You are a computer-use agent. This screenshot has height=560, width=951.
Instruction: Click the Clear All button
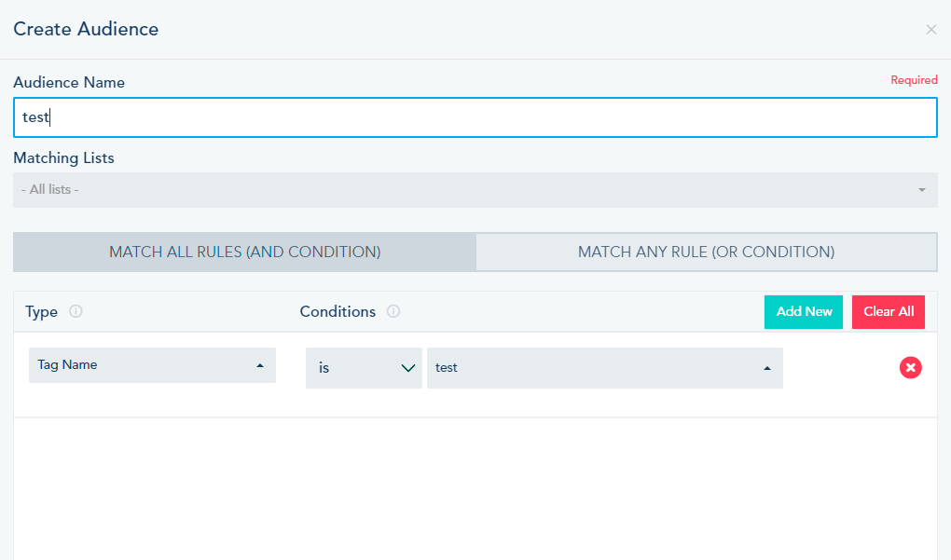pyautogui.click(x=889, y=312)
